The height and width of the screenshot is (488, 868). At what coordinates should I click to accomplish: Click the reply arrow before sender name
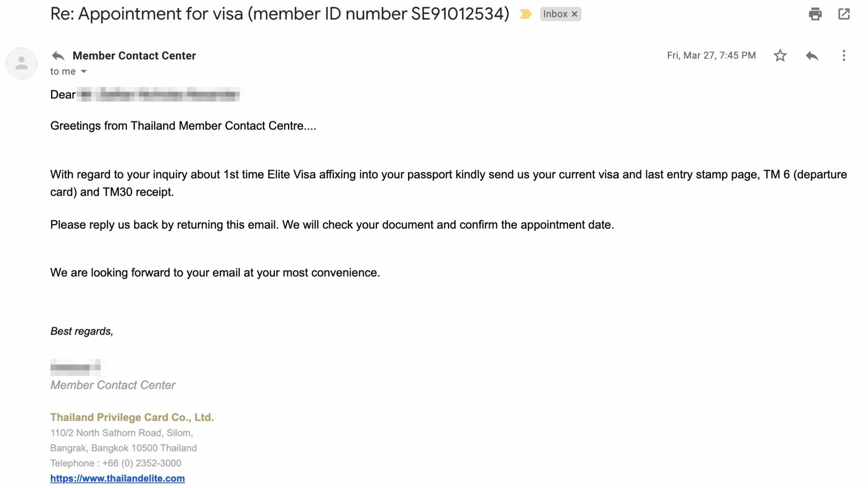[x=58, y=55]
